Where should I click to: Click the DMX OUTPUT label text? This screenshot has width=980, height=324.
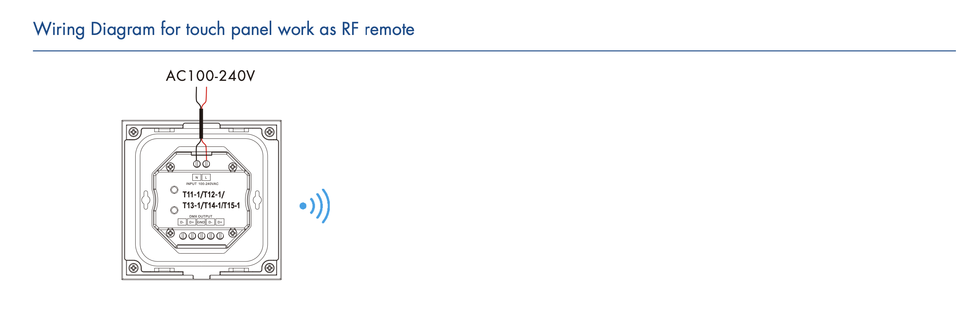click(201, 216)
